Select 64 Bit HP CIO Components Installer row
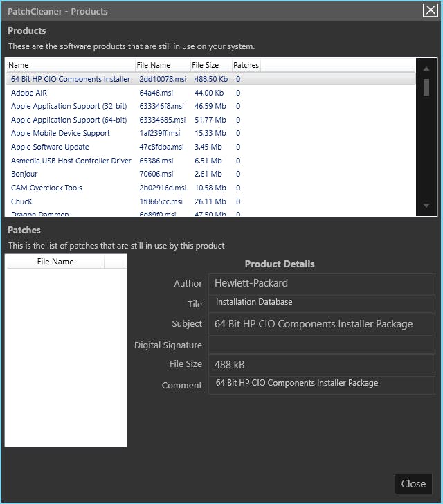This screenshot has height=504, width=443. (210, 79)
